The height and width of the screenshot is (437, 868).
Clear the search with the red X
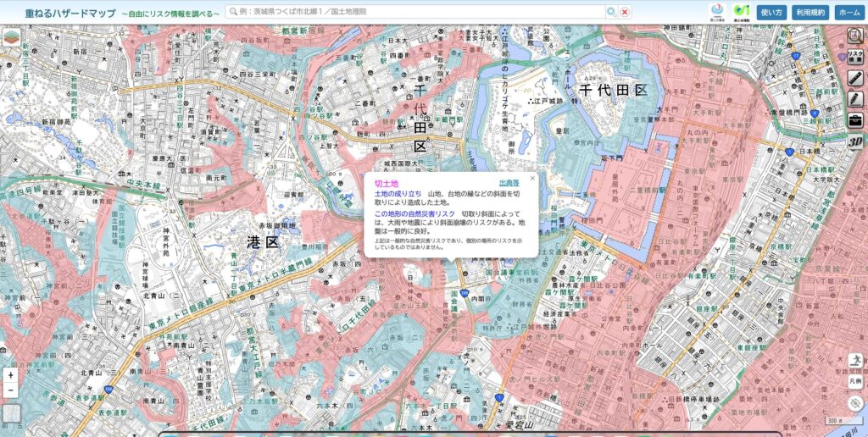click(625, 12)
